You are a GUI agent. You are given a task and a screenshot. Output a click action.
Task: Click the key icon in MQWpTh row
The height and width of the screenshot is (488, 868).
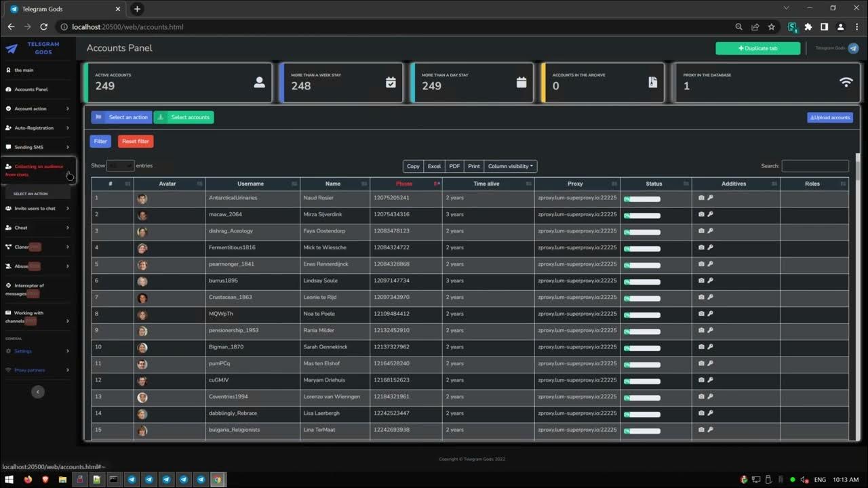pyautogui.click(x=711, y=314)
